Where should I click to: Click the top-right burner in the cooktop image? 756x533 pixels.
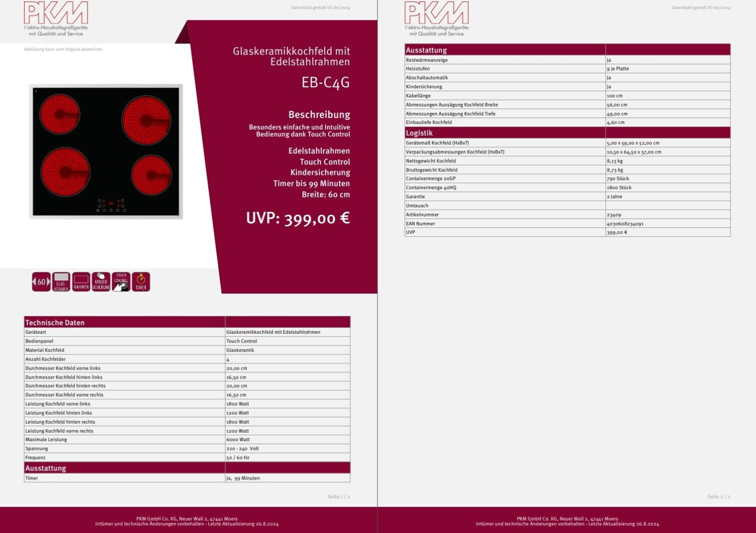[146, 121]
